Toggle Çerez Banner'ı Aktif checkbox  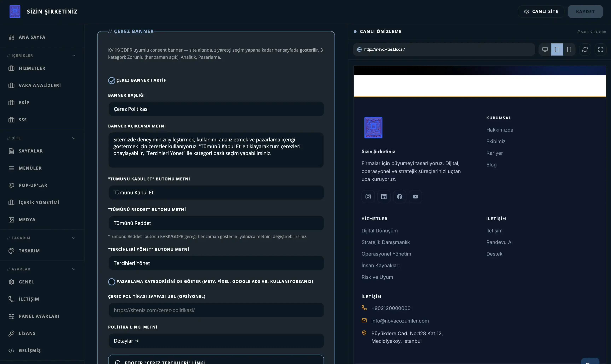point(112,81)
